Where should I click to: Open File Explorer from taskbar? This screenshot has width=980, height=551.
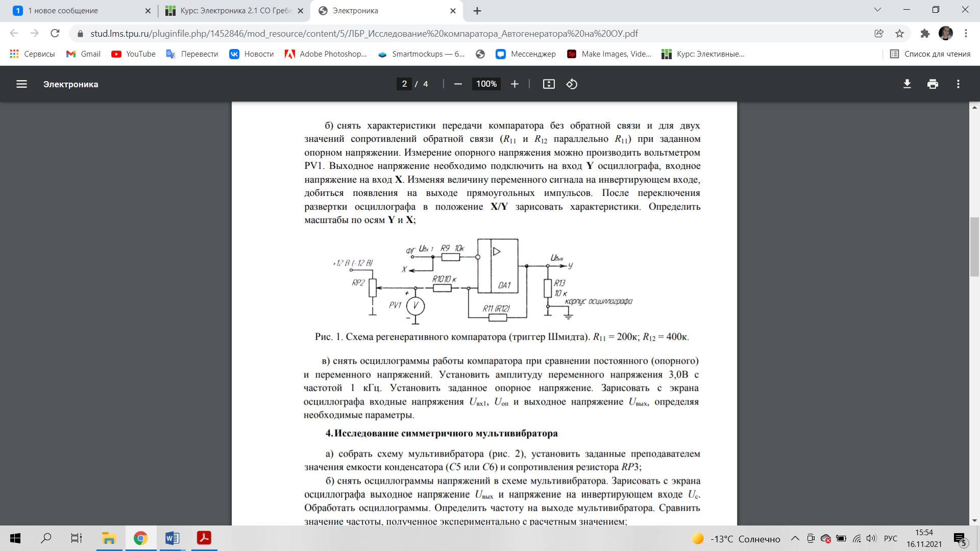click(x=109, y=538)
